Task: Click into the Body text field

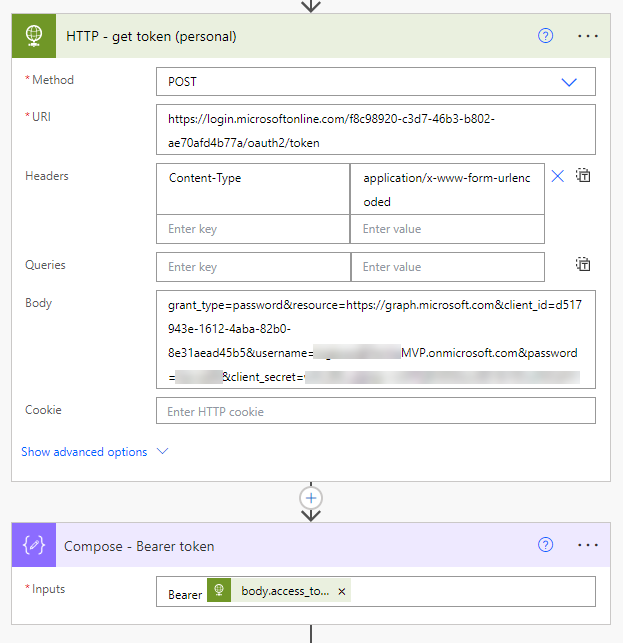Action: [375, 340]
